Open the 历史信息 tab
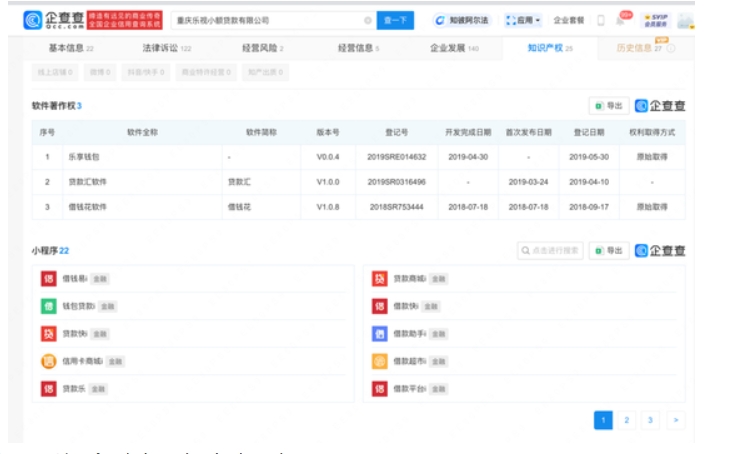The height and width of the screenshot is (454, 742). click(637, 48)
